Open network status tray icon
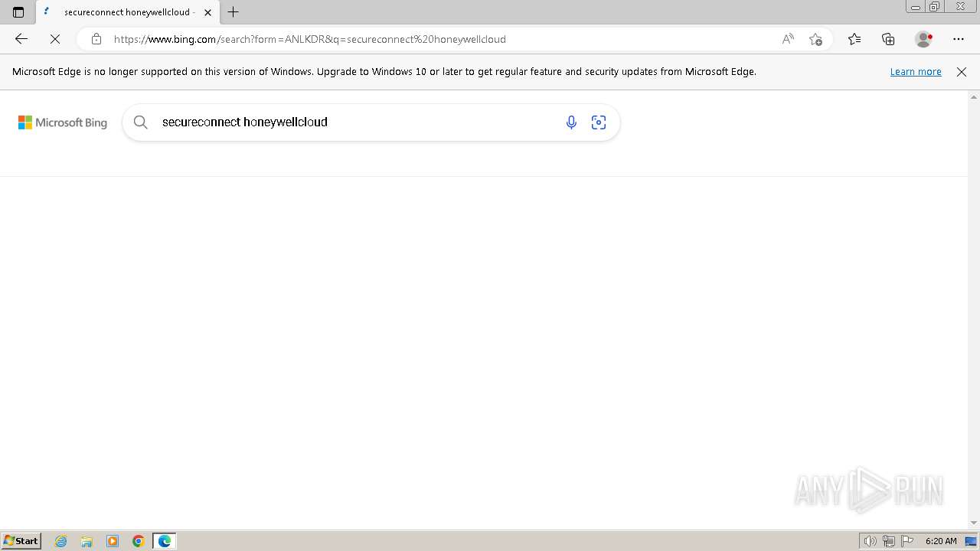 point(889,541)
